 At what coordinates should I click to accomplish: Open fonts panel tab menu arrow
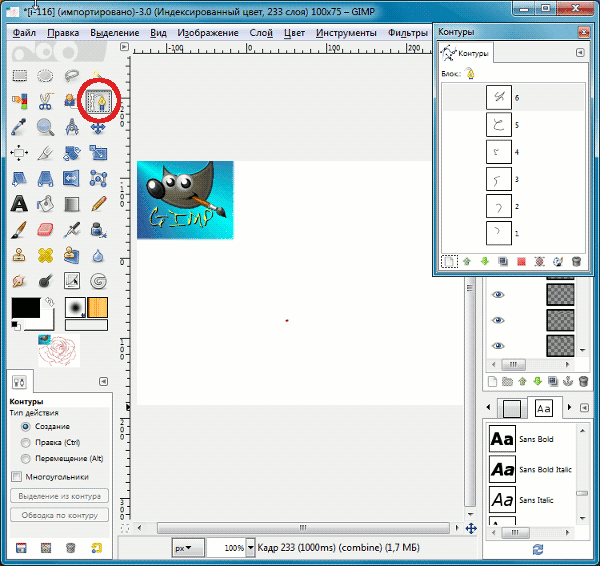tap(584, 408)
